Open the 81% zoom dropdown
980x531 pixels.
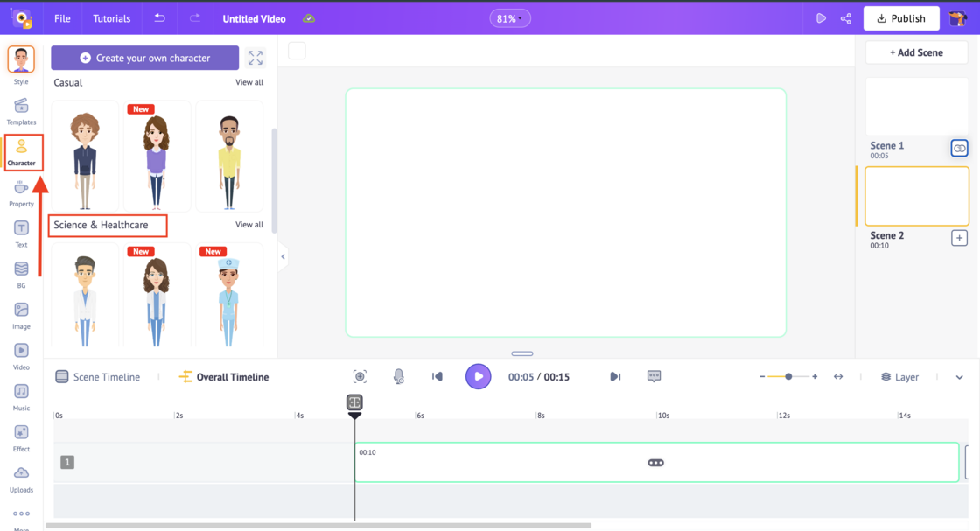[x=510, y=17]
